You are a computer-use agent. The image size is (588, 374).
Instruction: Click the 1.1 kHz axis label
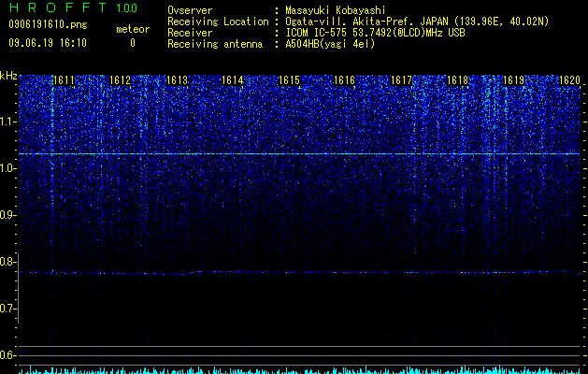8,122
